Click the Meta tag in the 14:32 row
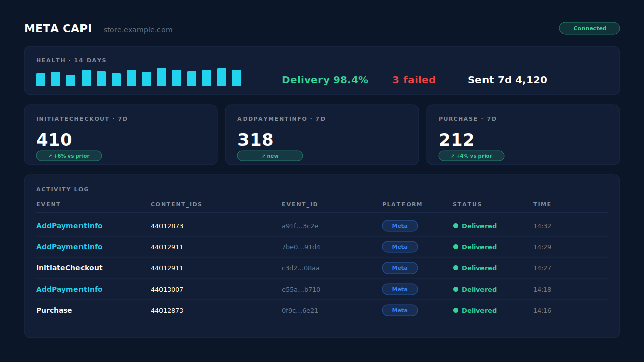The width and height of the screenshot is (644, 362). 400,226
